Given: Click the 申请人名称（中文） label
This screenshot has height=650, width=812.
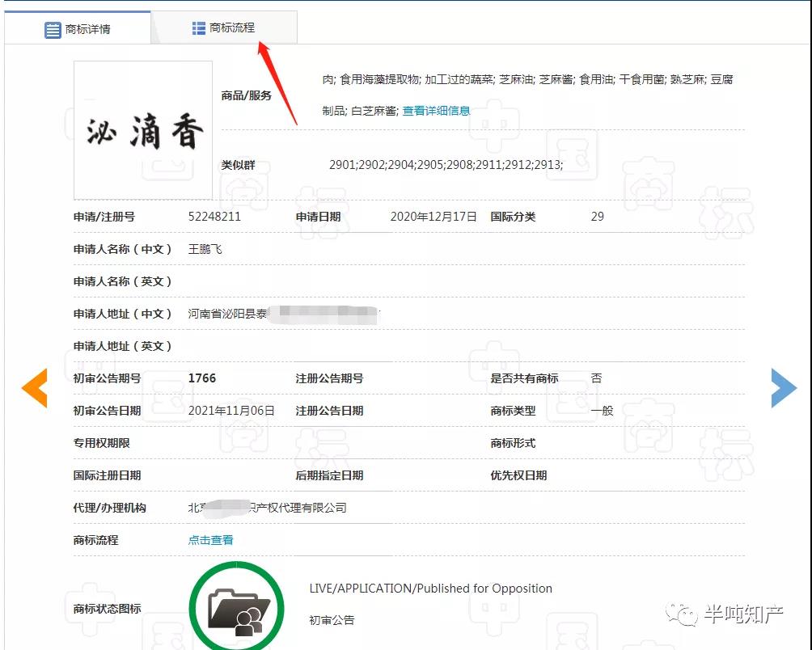Looking at the screenshot, I should pos(122,249).
